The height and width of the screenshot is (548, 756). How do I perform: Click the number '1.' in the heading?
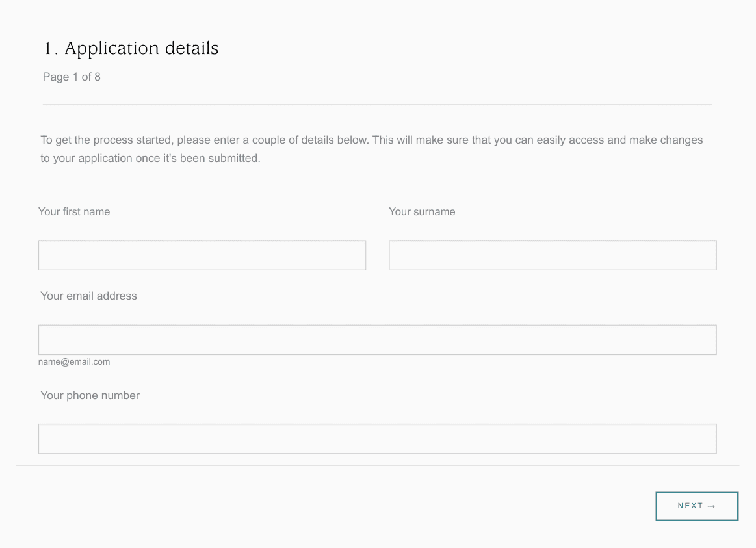tap(51, 49)
